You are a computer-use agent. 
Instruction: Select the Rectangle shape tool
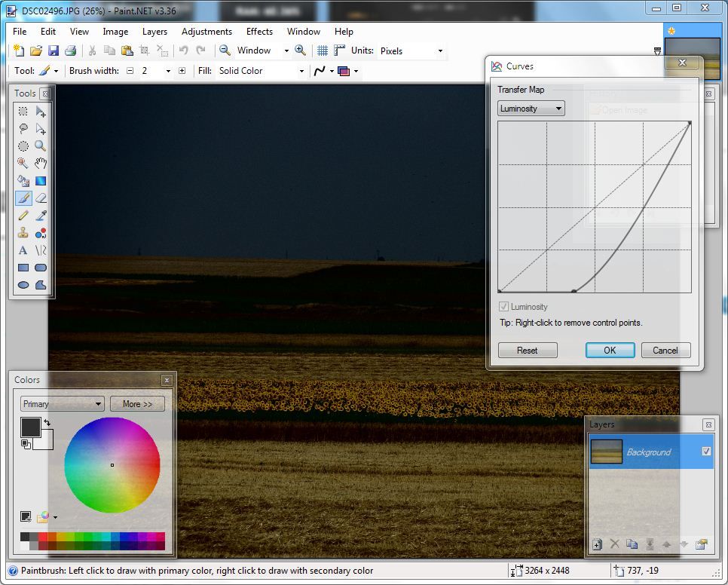coord(23,268)
